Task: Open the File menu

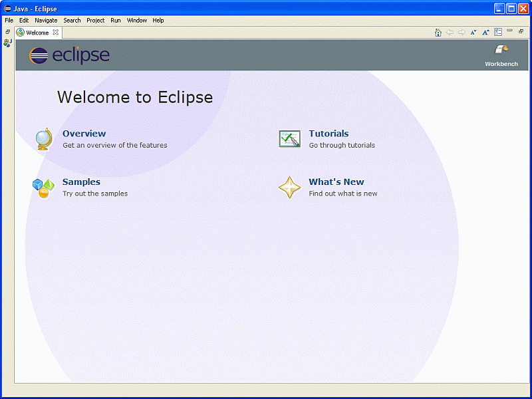Action: pos(9,21)
